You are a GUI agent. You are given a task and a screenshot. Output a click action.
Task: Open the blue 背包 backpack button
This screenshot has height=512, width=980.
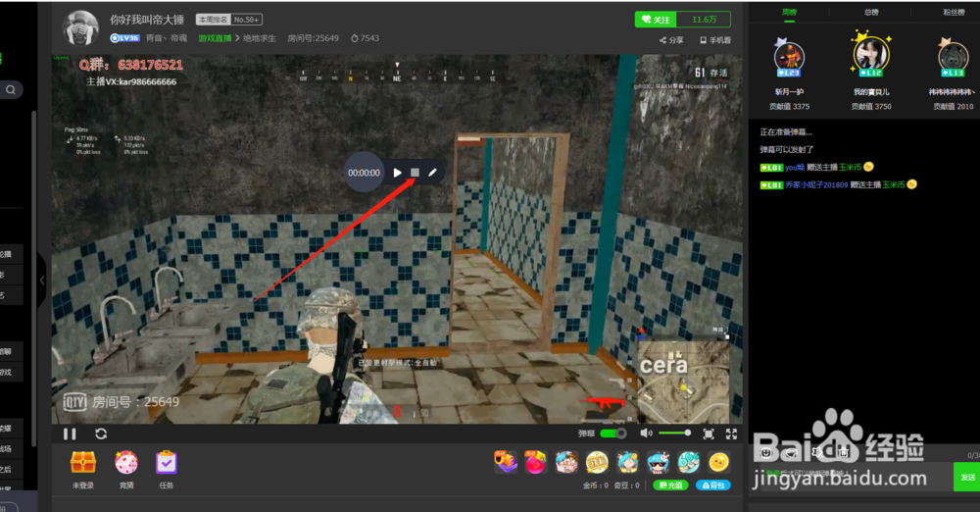click(x=713, y=486)
